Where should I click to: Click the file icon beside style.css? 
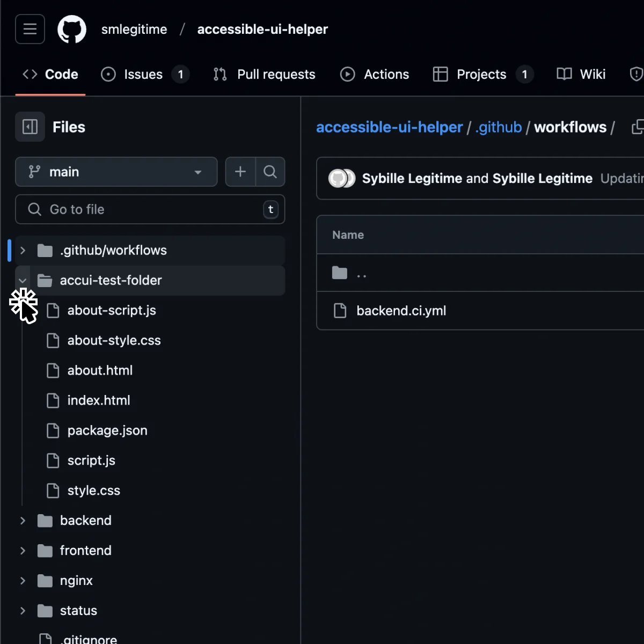(x=53, y=491)
